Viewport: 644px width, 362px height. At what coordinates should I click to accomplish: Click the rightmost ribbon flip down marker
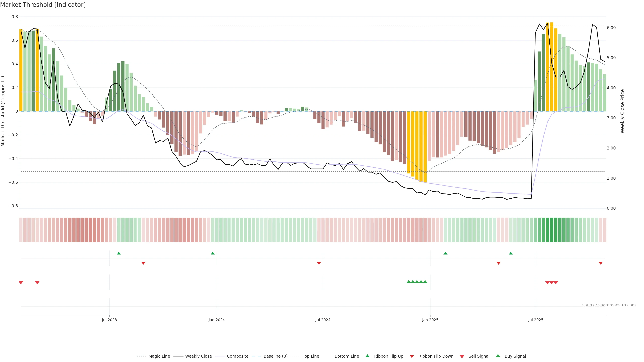pyautogui.click(x=601, y=263)
